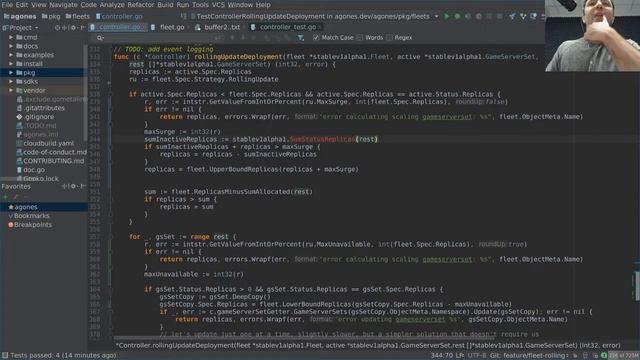640x360 pixels.
Task: Expand the examples folder
Action: pos(11,55)
